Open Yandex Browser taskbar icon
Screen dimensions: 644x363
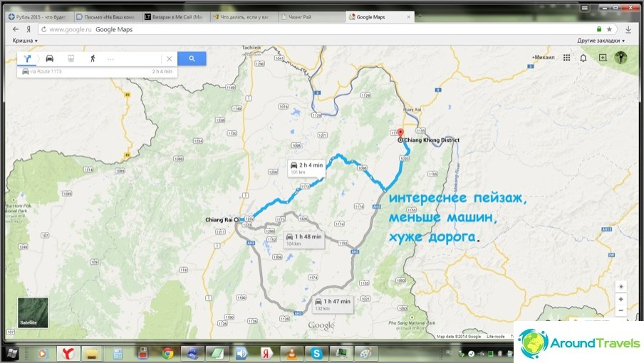click(68, 353)
